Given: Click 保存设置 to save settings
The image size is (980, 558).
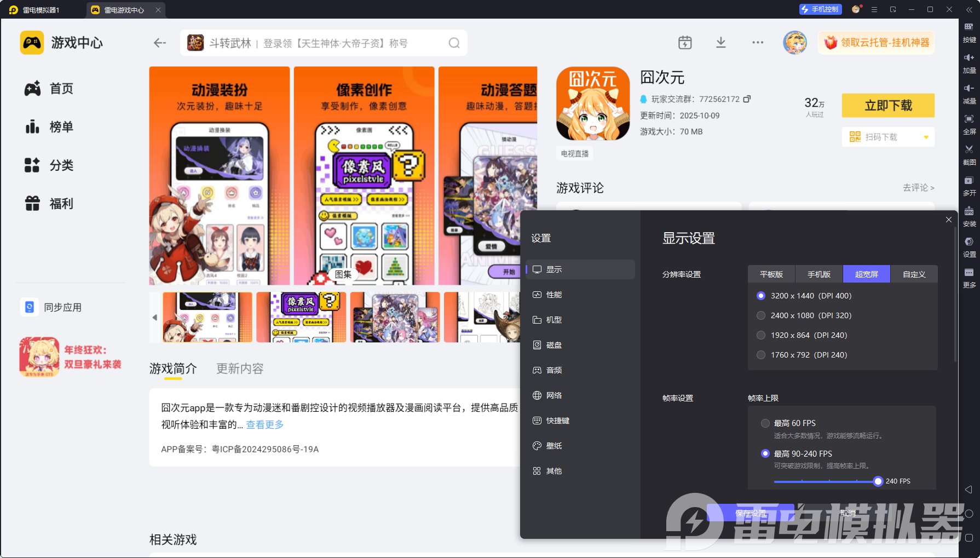Looking at the screenshot, I should 751,513.
